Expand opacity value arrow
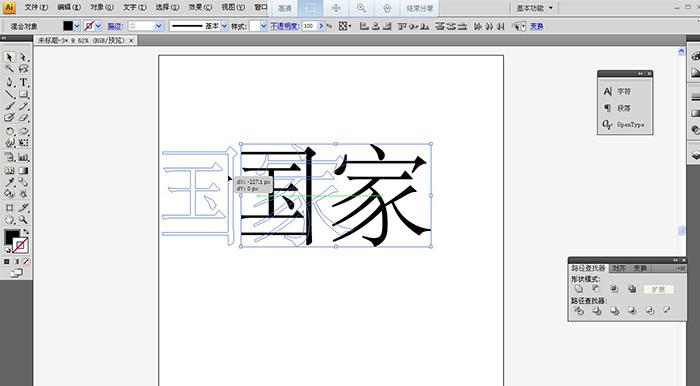This screenshot has height=386, width=700. pyautogui.click(x=321, y=26)
